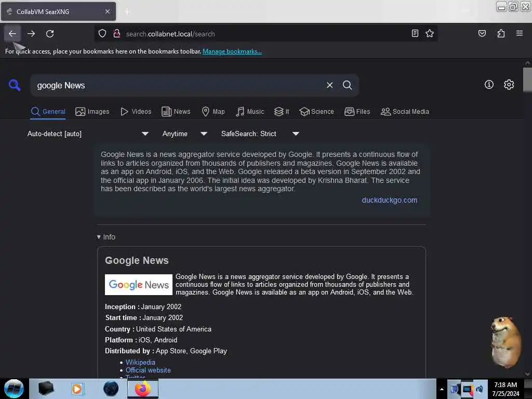532x399 pixels.
Task: Click the page vertical scrollbar thumb
Action: click(x=527, y=79)
